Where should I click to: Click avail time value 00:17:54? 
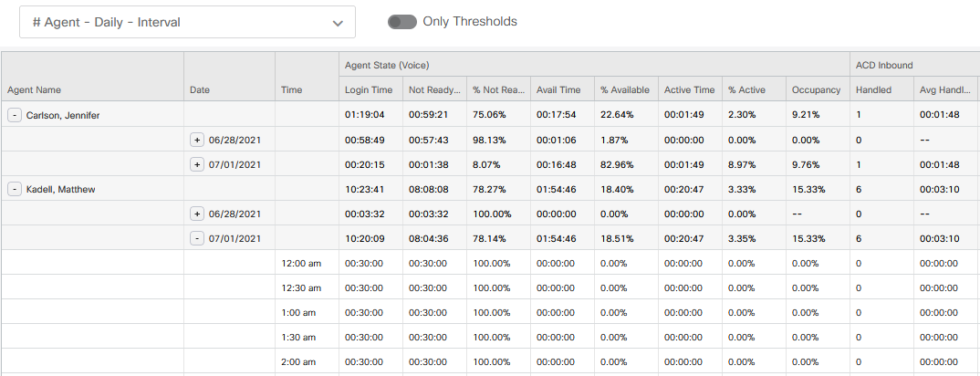point(556,116)
